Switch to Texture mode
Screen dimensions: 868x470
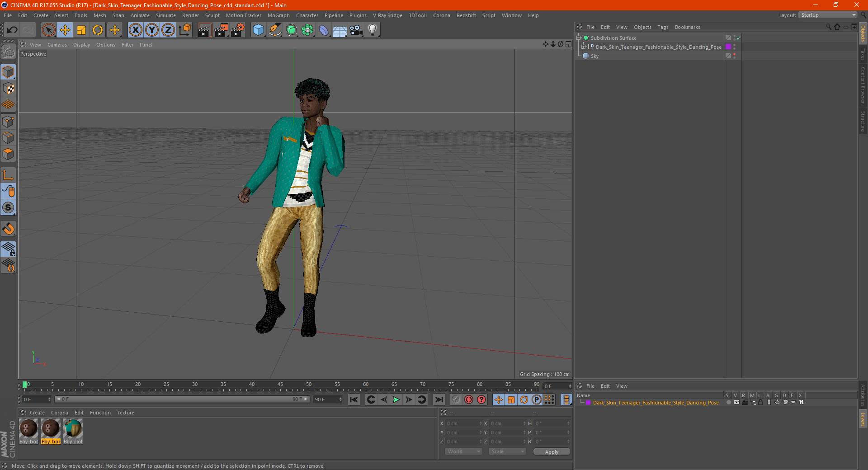[8, 89]
